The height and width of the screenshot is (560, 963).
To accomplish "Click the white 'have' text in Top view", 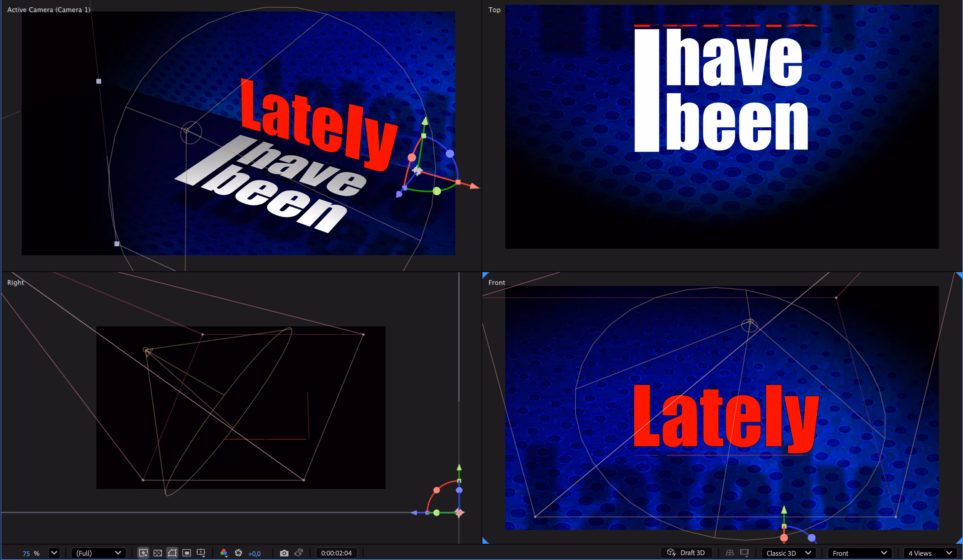I will [x=734, y=57].
